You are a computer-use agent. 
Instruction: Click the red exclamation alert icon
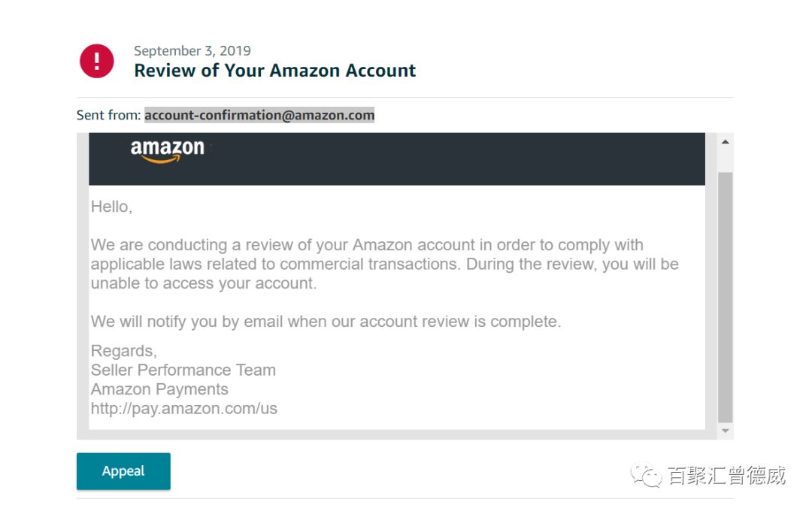click(x=97, y=61)
